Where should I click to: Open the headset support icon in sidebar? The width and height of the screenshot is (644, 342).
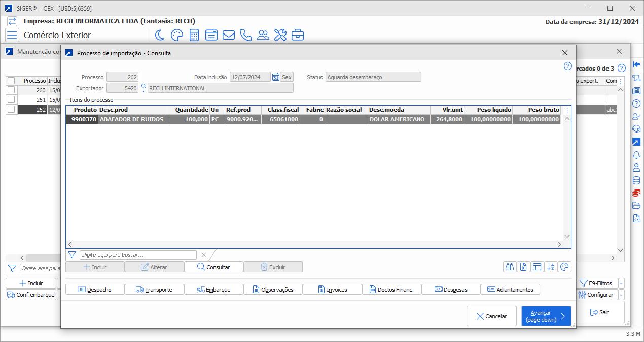point(636,129)
